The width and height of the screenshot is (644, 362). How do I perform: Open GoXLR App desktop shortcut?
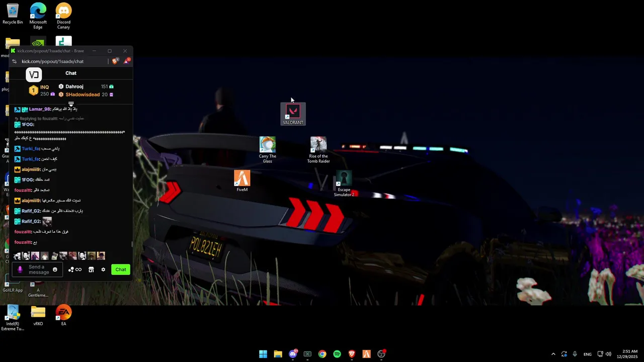click(x=13, y=283)
